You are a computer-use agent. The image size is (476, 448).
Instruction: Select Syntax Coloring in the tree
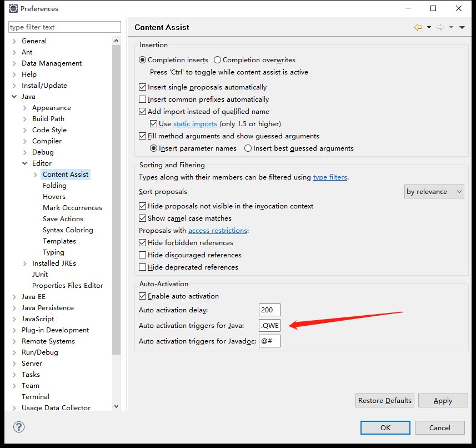tap(68, 230)
